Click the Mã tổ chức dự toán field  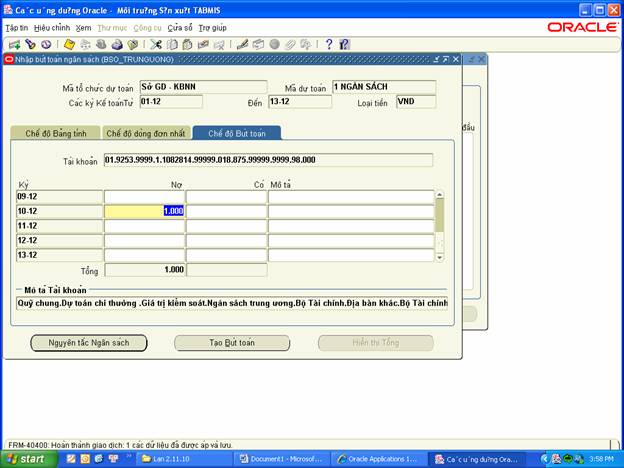pos(203,87)
